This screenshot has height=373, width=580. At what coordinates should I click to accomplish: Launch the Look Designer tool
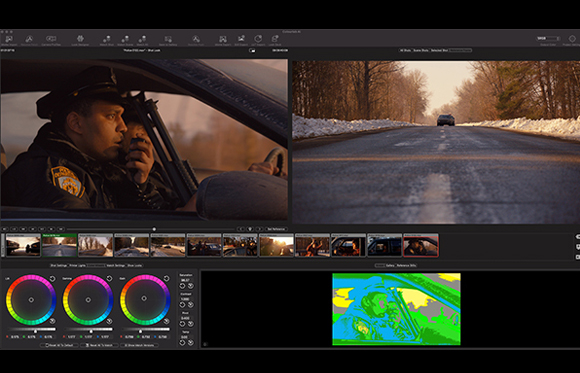pyautogui.click(x=80, y=40)
